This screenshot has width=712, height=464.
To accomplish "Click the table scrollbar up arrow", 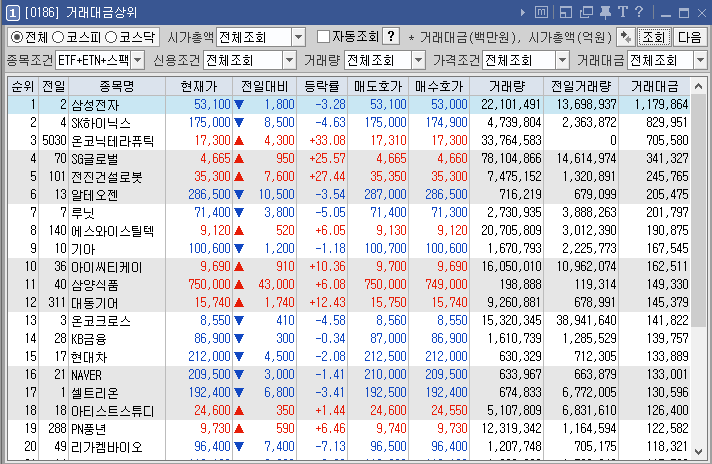I will [698, 86].
